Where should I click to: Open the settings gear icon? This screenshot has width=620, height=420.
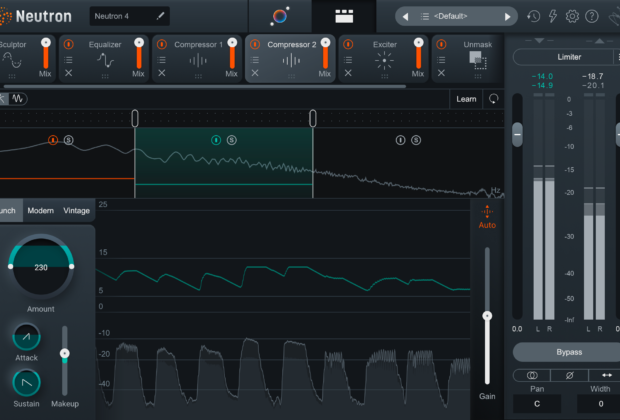572,16
